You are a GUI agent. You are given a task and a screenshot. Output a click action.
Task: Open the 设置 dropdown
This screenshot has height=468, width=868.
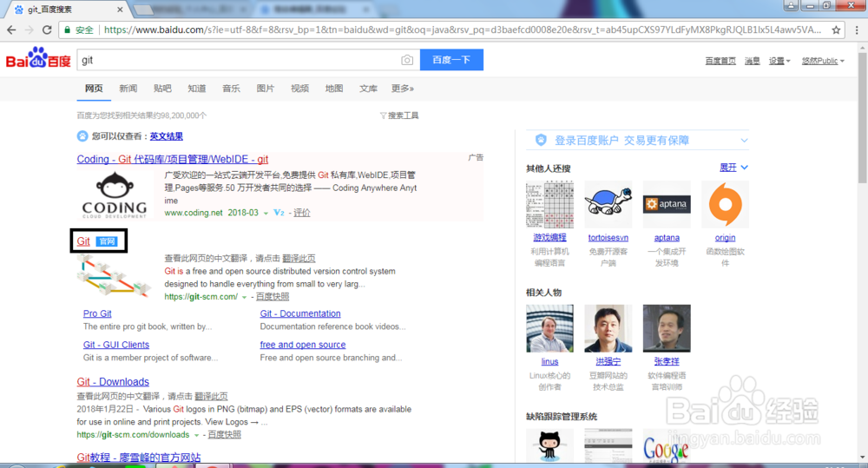779,61
